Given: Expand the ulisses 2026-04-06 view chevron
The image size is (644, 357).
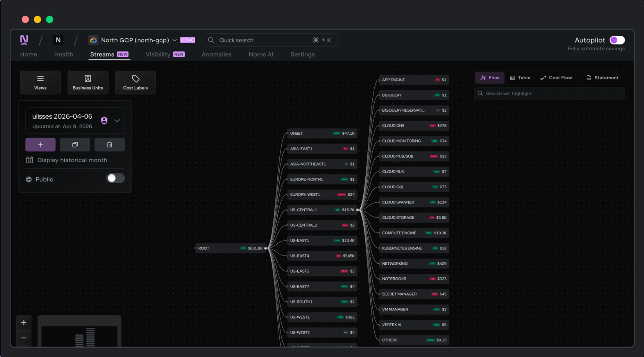Looking at the screenshot, I should (x=117, y=121).
